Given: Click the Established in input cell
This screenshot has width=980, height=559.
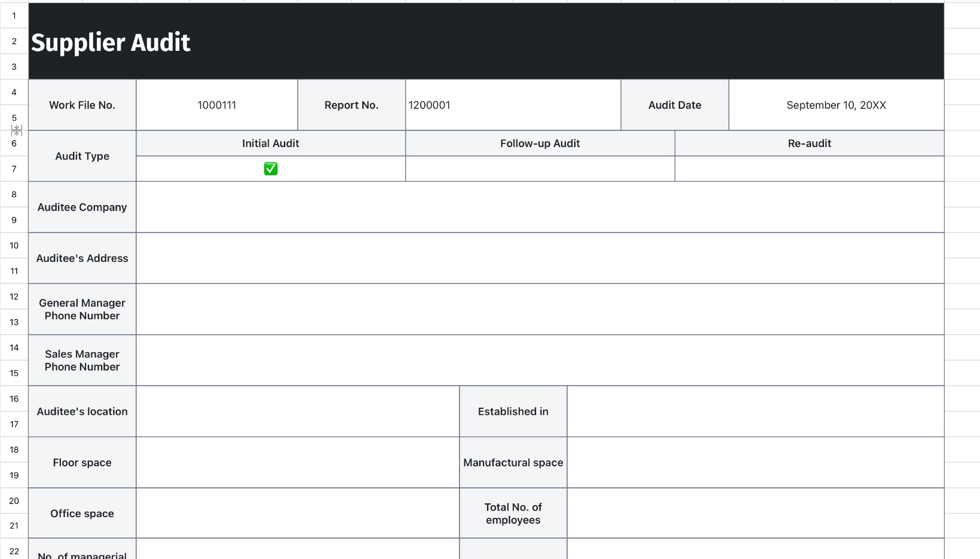Looking at the screenshot, I should (756, 411).
